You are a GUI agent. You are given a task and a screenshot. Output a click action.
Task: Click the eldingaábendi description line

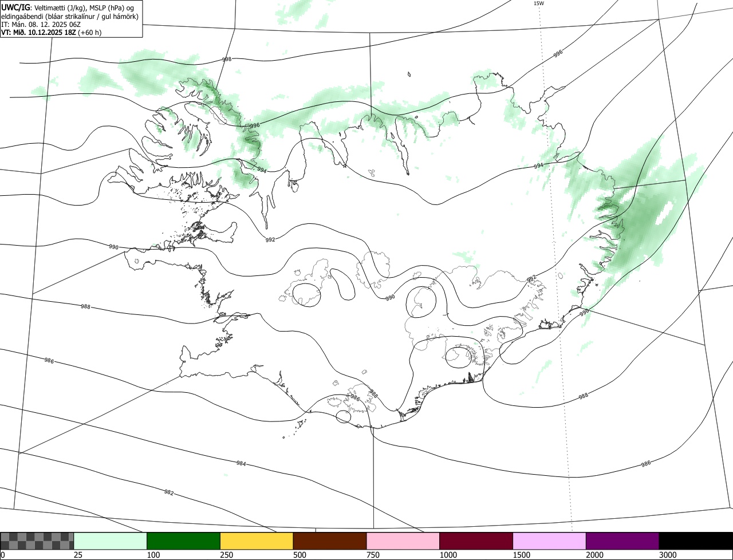coord(70,16)
